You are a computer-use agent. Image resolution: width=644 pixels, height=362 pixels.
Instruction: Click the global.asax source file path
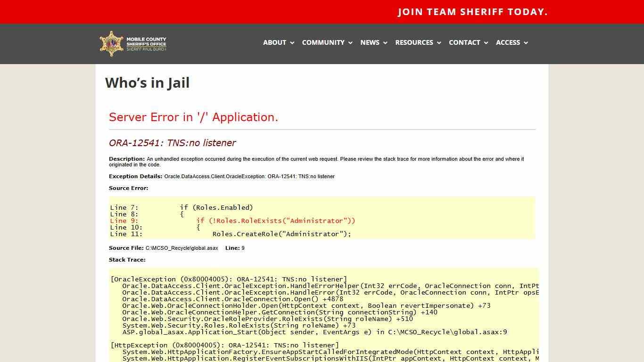click(182, 248)
